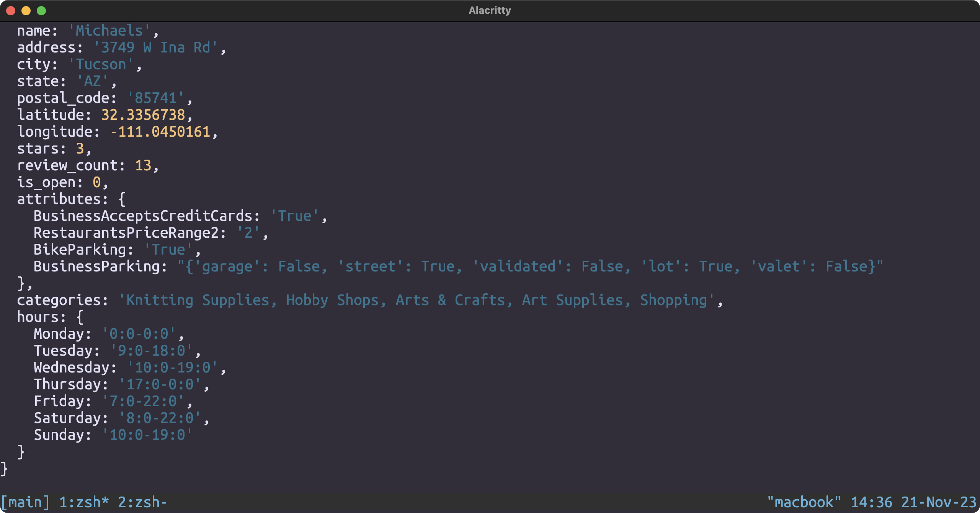Image resolution: width=980 pixels, height=513 pixels.
Task: Switch to tmux window 1:zsh
Action: click(84, 502)
